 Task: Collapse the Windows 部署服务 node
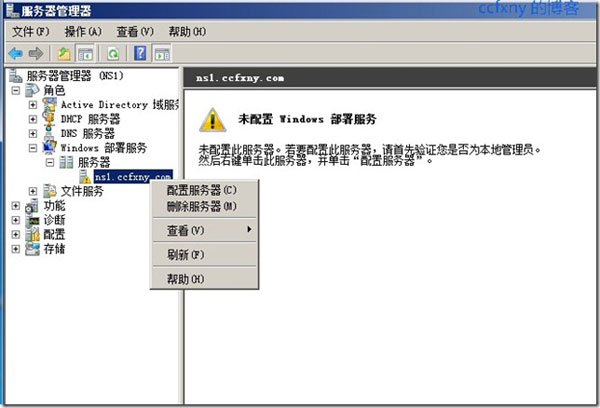coord(33,148)
